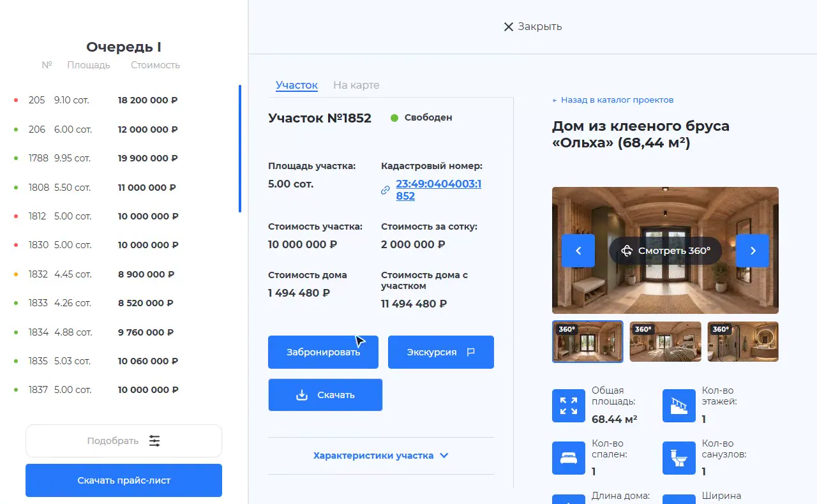Screen dimensions: 817x504
Task: Click the Скачать прайс-лист button
Action: tap(124, 480)
